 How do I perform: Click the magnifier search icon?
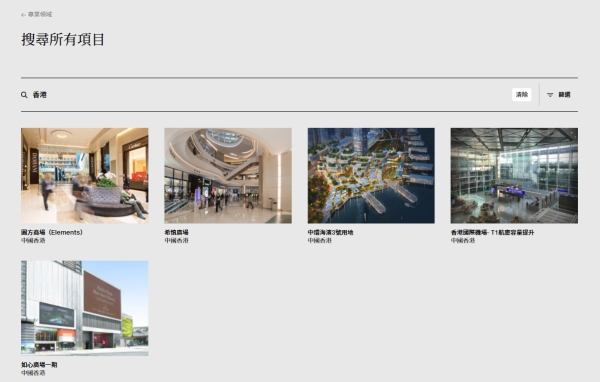click(x=24, y=95)
